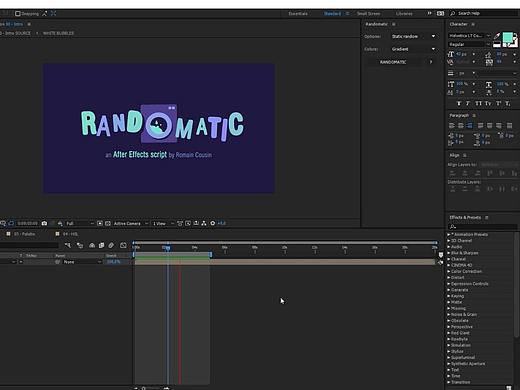Toggle pixel aspect ratio correction in viewer
This screenshot has width=520, height=390.
(180, 223)
